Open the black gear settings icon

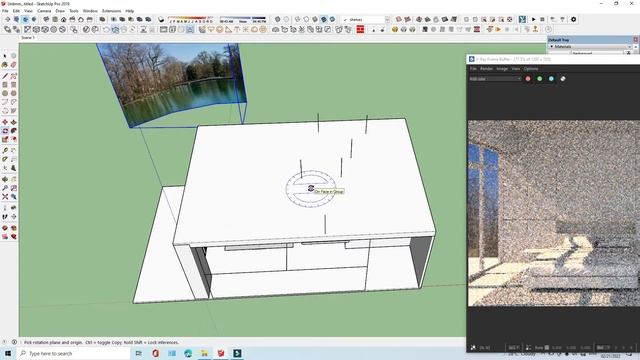(573, 19)
